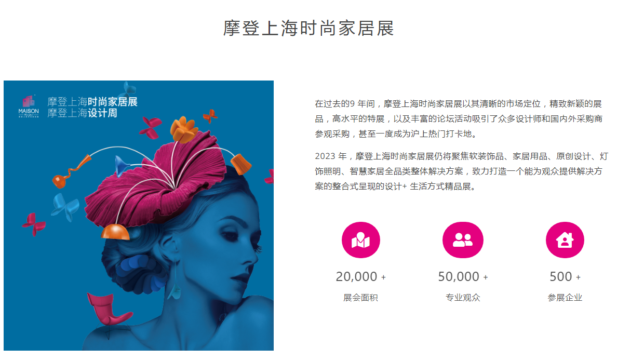644x360 pixels.
Task: Click the 设计周 text on the poster
Action: point(102,113)
